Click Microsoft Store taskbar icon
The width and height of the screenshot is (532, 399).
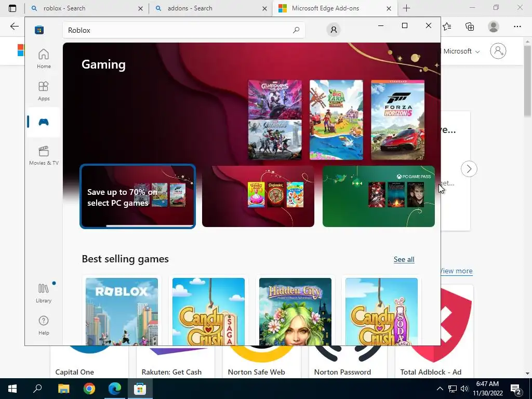coord(140,389)
